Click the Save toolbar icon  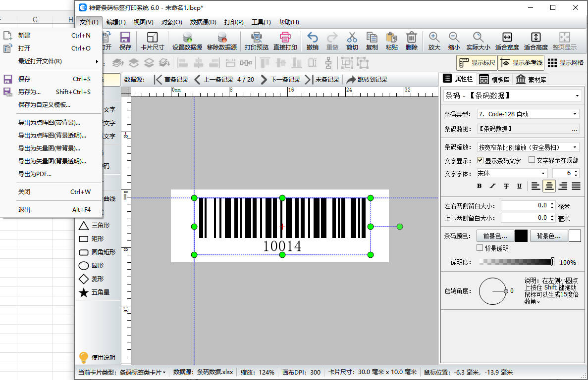pyautogui.click(x=125, y=41)
